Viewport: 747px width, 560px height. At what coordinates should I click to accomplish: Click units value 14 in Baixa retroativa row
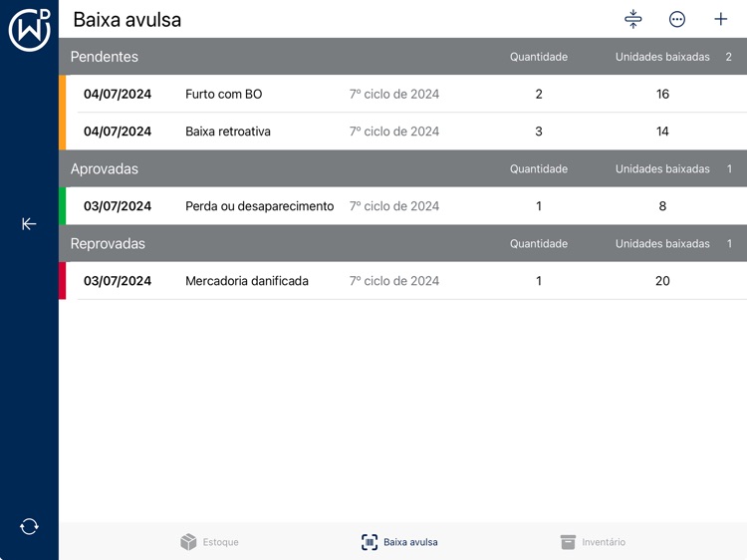[x=662, y=132]
